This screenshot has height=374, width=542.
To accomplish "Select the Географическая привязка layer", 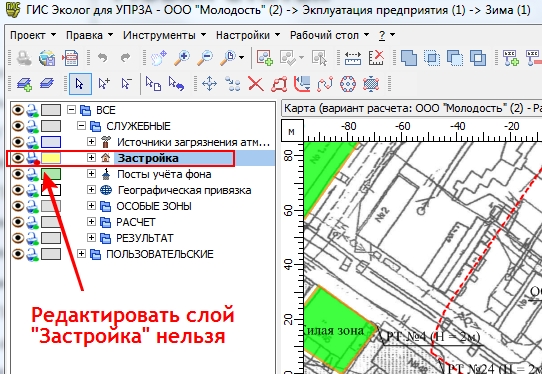I will pos(185,190).
